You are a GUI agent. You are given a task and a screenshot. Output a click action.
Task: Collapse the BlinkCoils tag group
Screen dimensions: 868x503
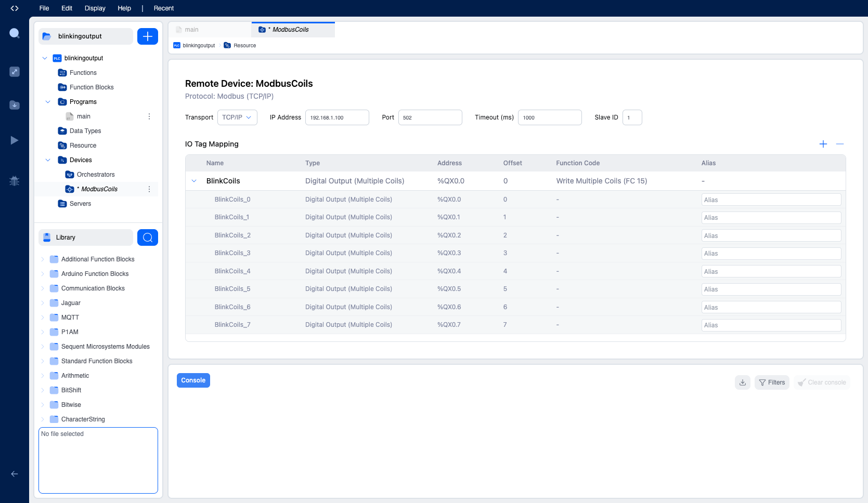point(194,181)
